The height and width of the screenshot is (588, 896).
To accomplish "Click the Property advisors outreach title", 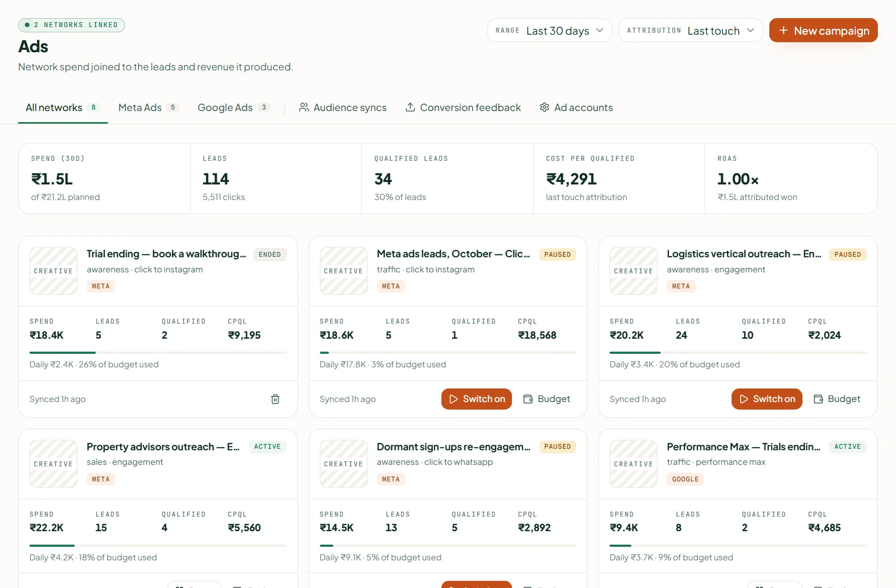I will pyautogui.click(x=163, y=447).
